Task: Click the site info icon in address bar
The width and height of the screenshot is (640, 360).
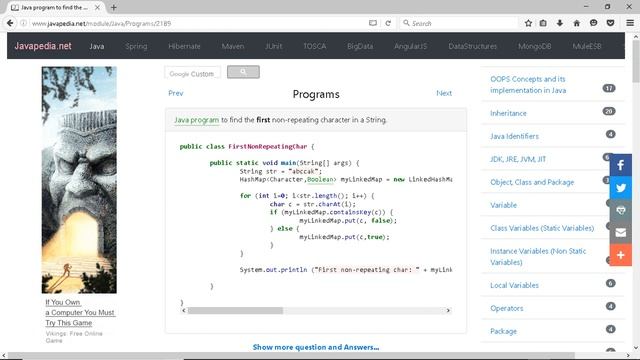Action: click(x=24, y=23)
